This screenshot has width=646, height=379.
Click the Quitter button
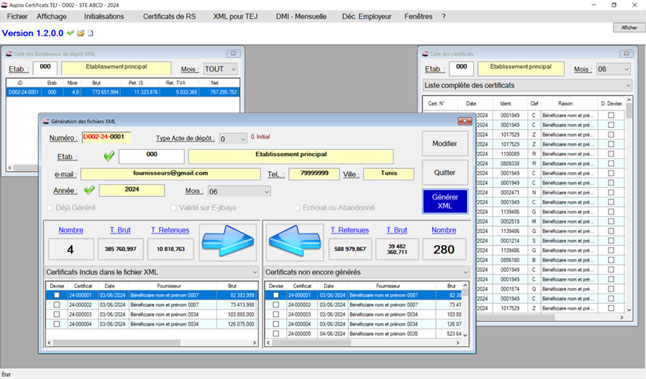coord(445,173)
